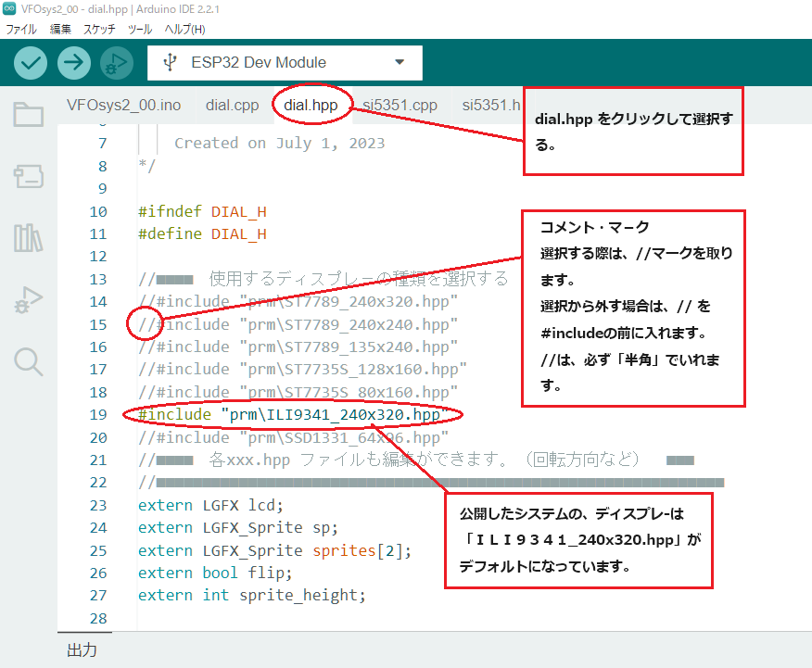Click the SSD1331_64x96 include line
Viewport: 812px width, 668px height.
coord(294,437)
